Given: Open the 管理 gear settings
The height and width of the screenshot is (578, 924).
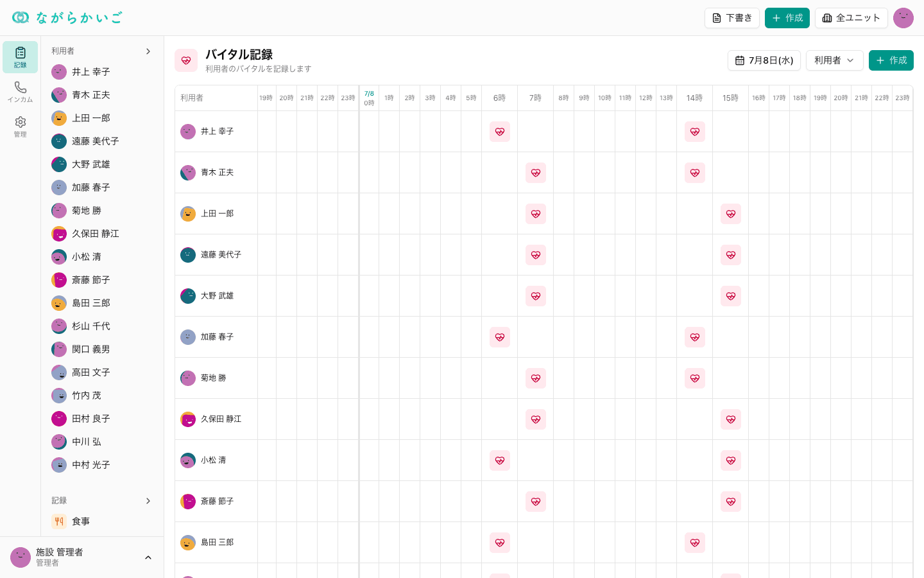Looking at the screenshot, I should pyautogui.click(x=20, y=127).
